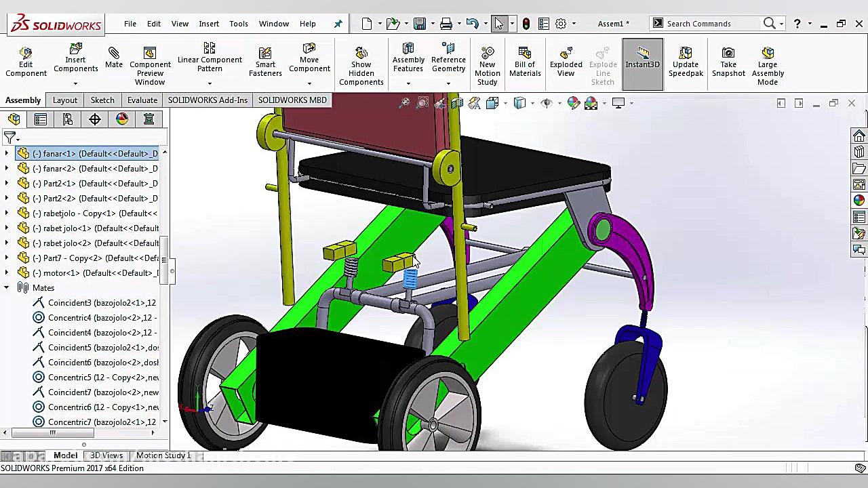Open the Layout tab
This screenshot has height=488, width=868.
tap(65, 100)
